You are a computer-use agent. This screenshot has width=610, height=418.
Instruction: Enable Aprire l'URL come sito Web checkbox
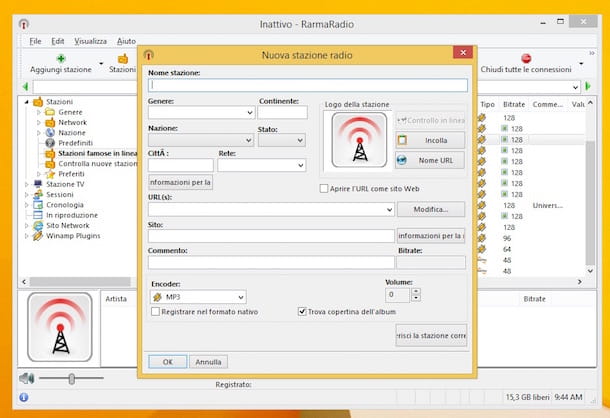pos(324,189)
